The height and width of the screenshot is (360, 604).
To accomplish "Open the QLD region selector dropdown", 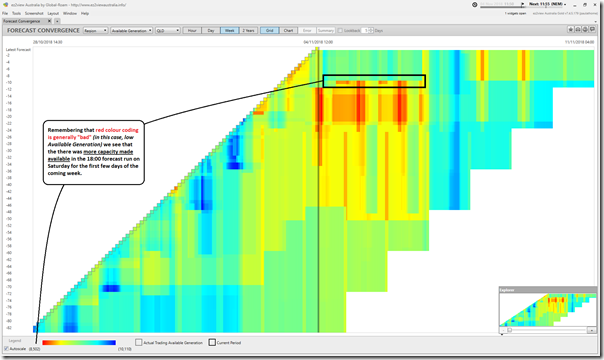I will pyautogui.click(x=168, y=30).
